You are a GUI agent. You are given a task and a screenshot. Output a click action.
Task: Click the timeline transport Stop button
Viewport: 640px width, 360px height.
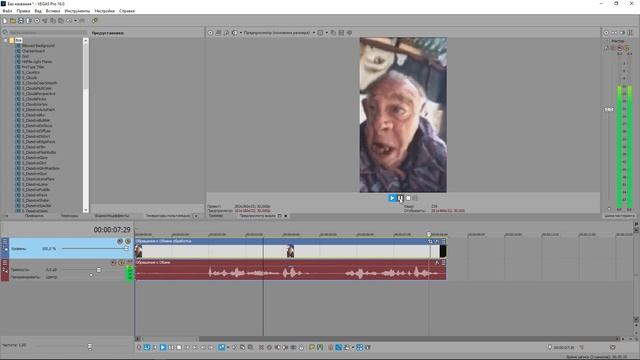click(179, 347)
